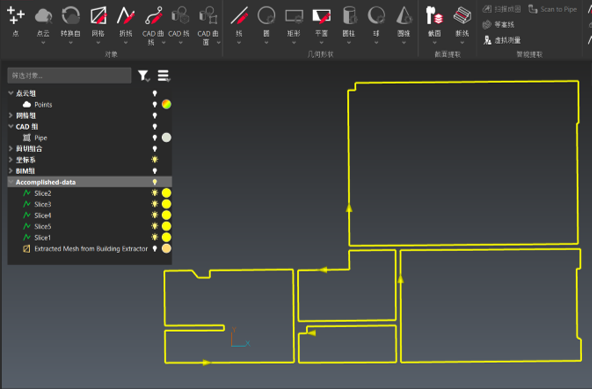Click the mesh icon of Extracted Mesh item
Viewport: 592px width, 389px height.
[x=27, y=249]
